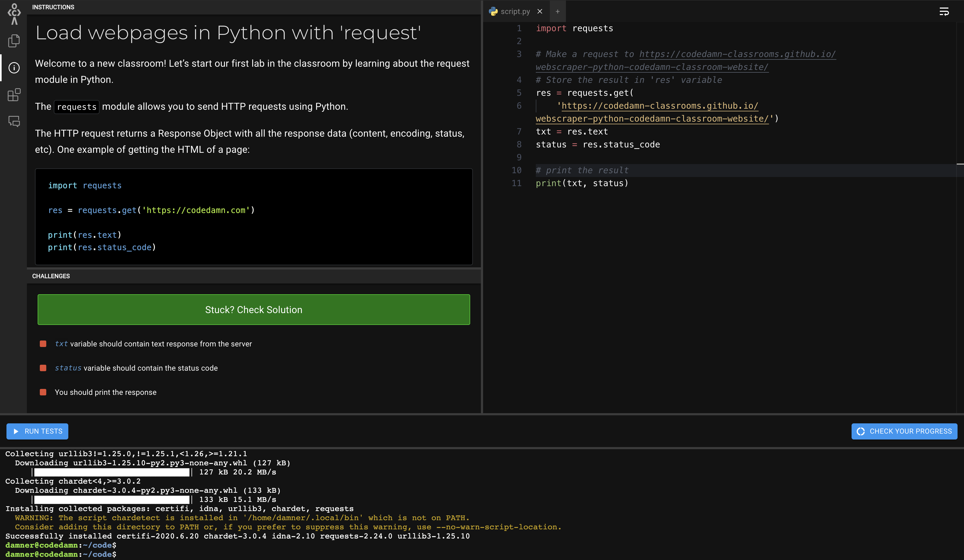Click the txt variable challenge indicator
Viewport: 964px width, 560px height.
(43, 344)
